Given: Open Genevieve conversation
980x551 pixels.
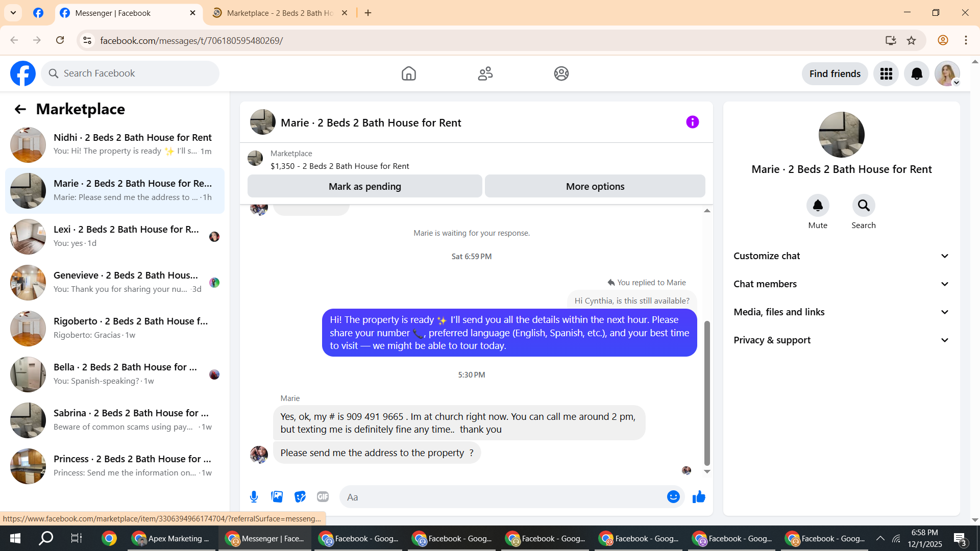Looking at the screenshot, I should tap(115, 282).
